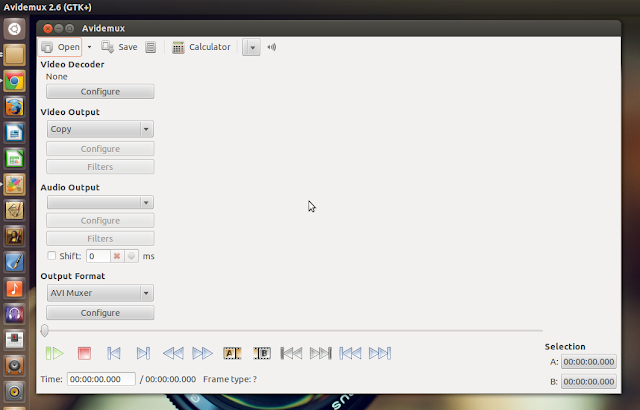Screen dimensions: 640x410
Task: Go to the last frame
Action: (380, 353)
